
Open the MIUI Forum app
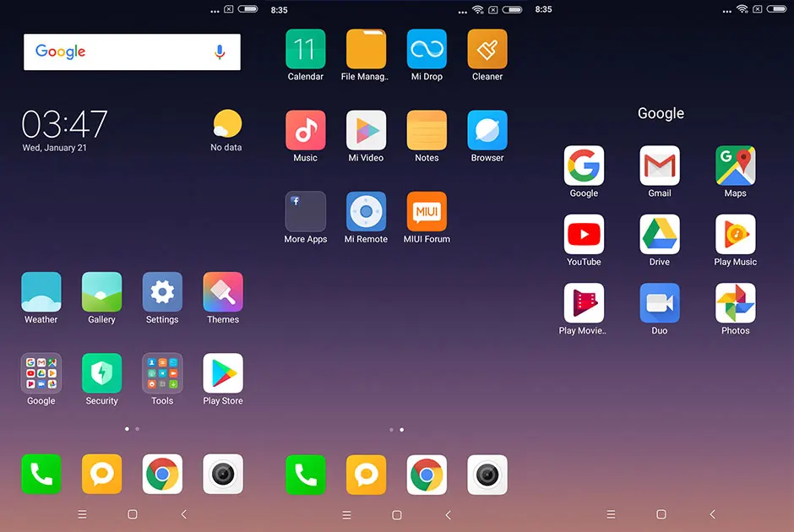(x=427, y=212)
